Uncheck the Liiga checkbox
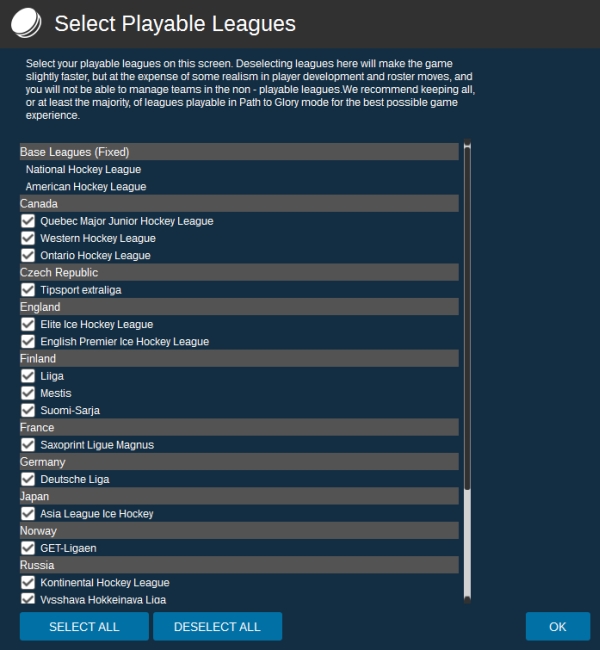The image size is (600, 650). pyautogui.click(x=28, y=376)
